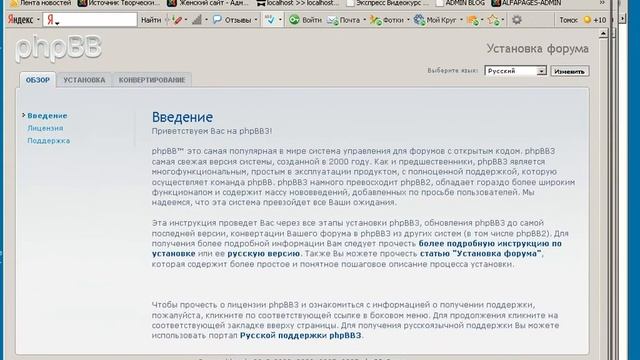Screen dimensions: 640x360
Task: Switch to the УСТАНОВКА tab
Action: pyautogui.click(x=84, y=80)
